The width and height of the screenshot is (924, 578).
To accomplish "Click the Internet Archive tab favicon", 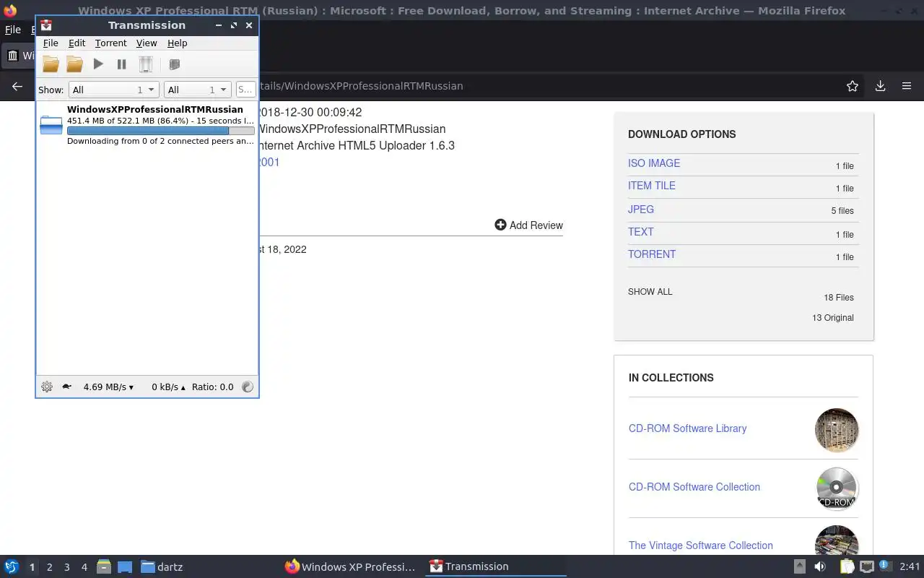I will click(x=12, y=56).
